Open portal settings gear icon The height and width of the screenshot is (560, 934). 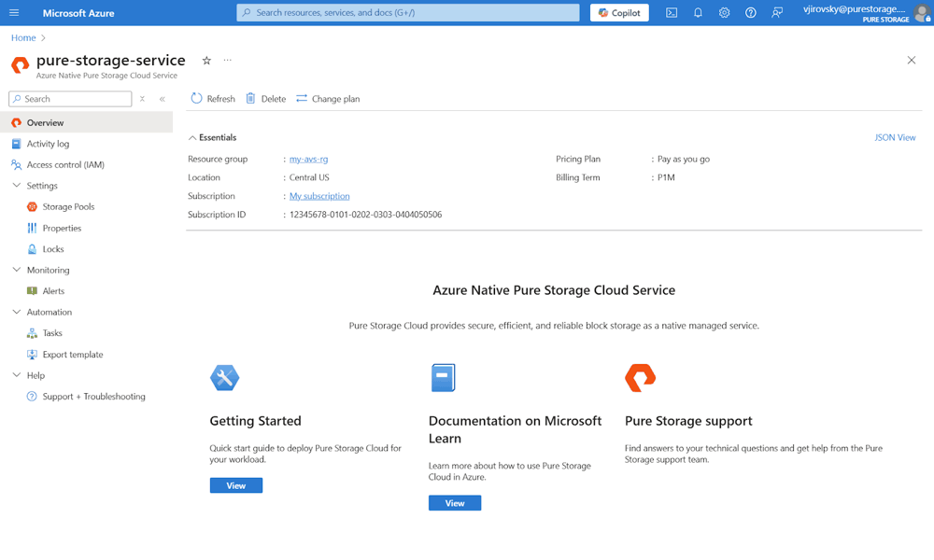(x=724, y=12)
